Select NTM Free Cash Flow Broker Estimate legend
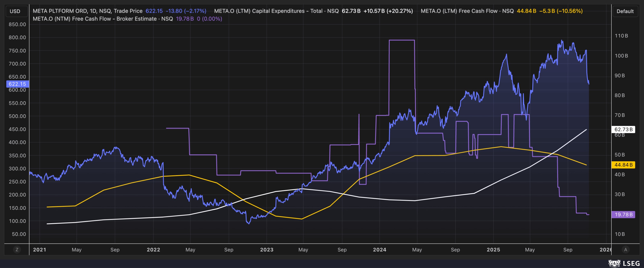 coord(103,19)
